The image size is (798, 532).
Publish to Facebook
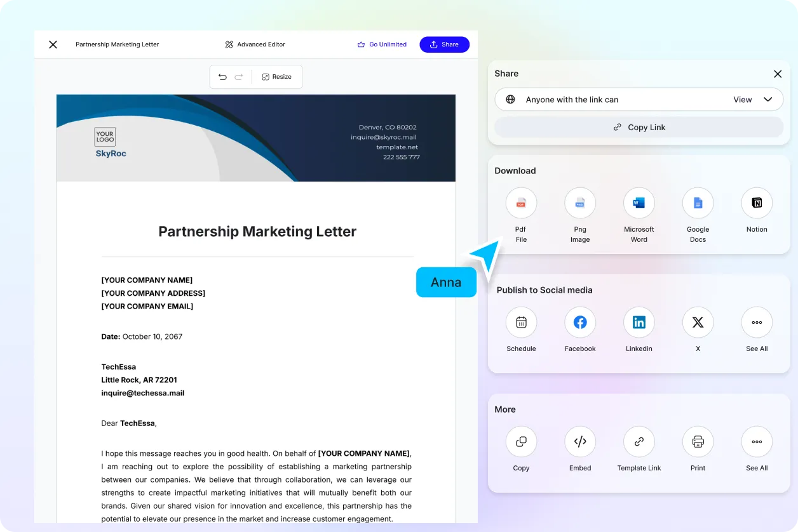click(579, 323)
